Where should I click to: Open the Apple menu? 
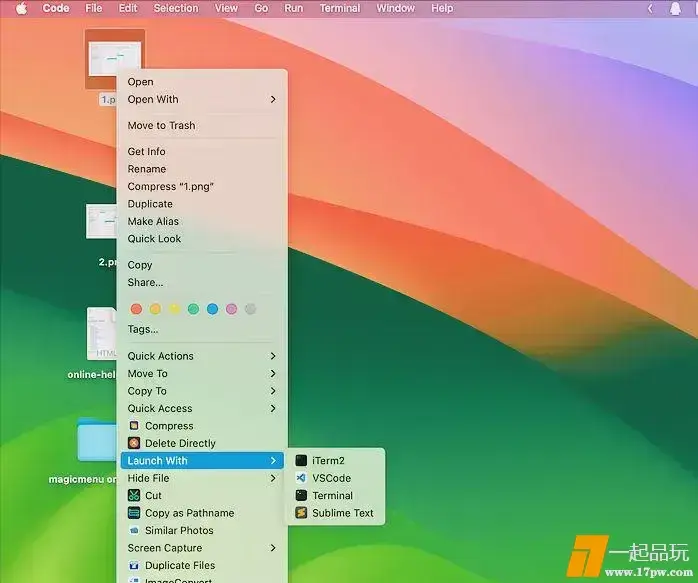pyautogui.click(x=21, y=8)
